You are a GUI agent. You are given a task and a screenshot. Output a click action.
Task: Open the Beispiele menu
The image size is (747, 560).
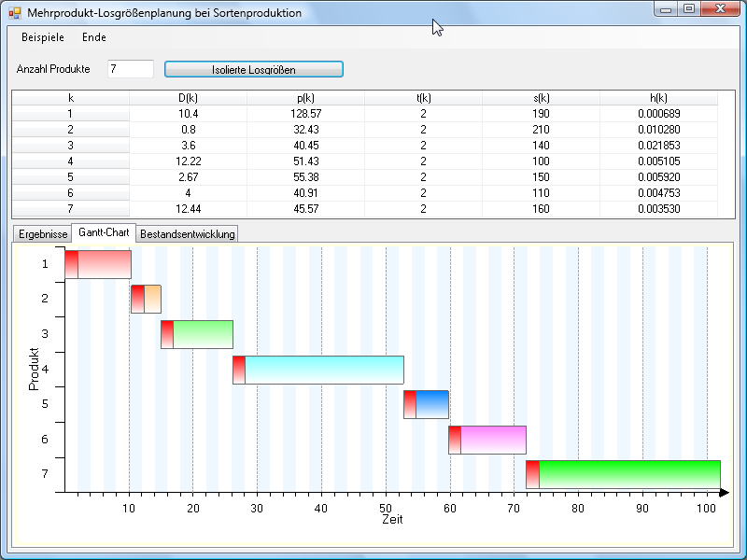click(43, 37)
